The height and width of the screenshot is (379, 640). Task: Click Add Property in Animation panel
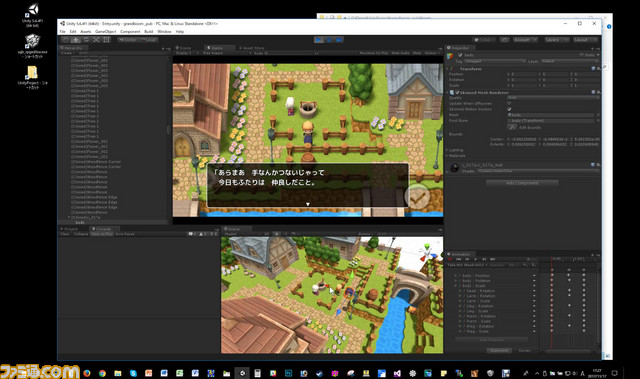[x=491, y=340]
